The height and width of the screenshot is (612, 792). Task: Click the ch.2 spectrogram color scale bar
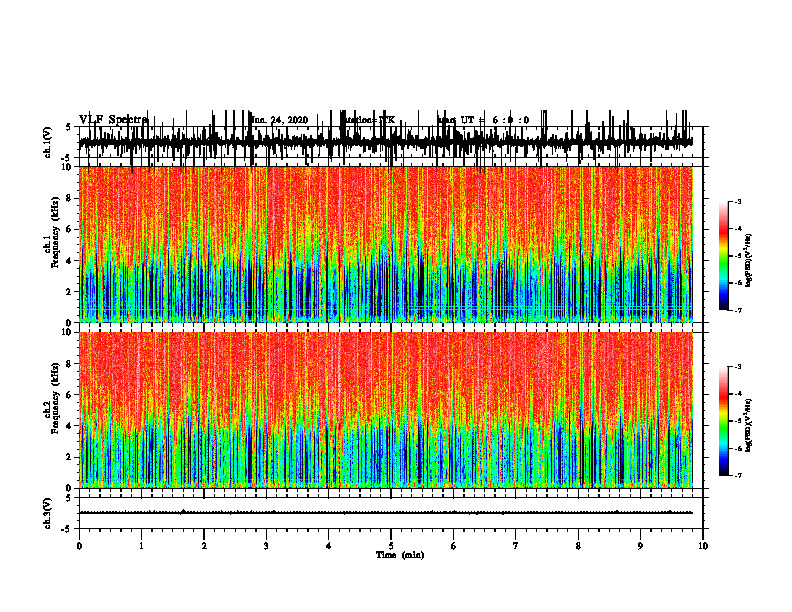(x=724, y=421)
